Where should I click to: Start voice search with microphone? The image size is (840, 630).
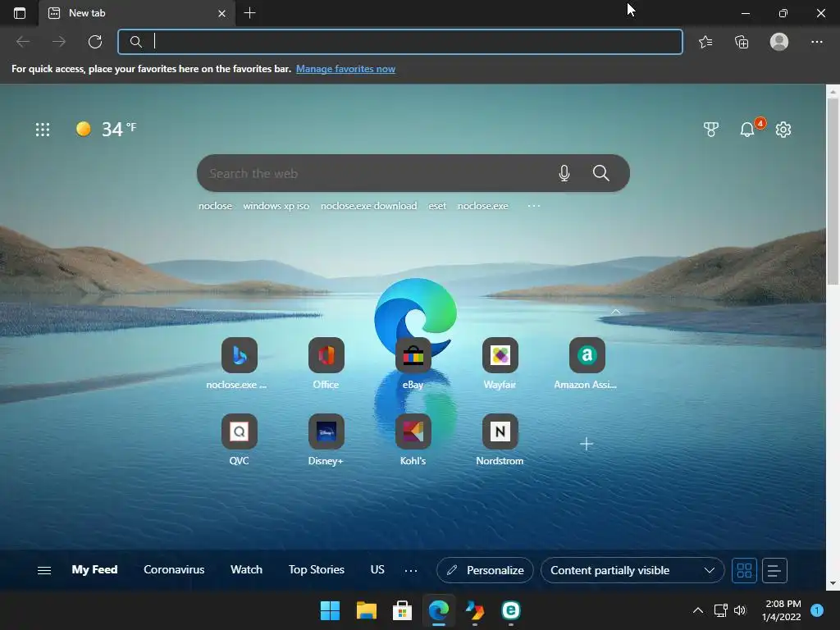point(564,173)
